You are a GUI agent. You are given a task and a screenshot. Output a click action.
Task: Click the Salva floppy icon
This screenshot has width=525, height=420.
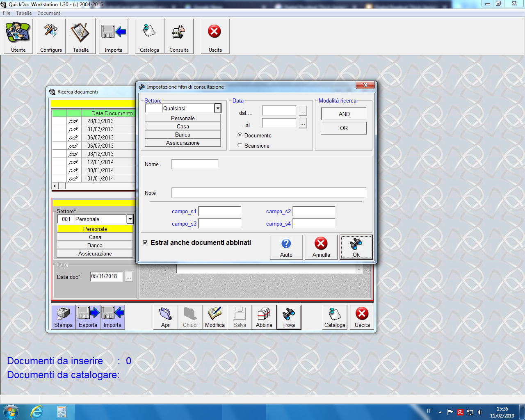pos(240,317)
